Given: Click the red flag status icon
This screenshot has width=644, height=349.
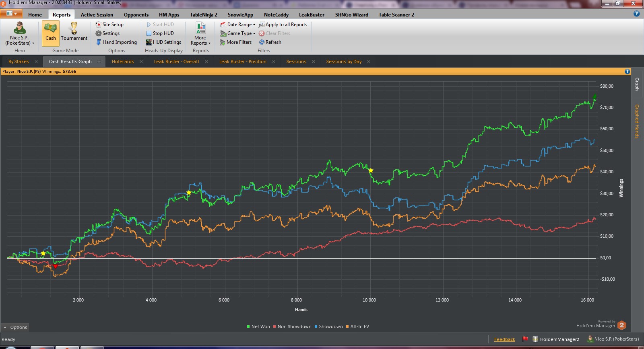Looking at the screenshot, I should tap(525, 339).
